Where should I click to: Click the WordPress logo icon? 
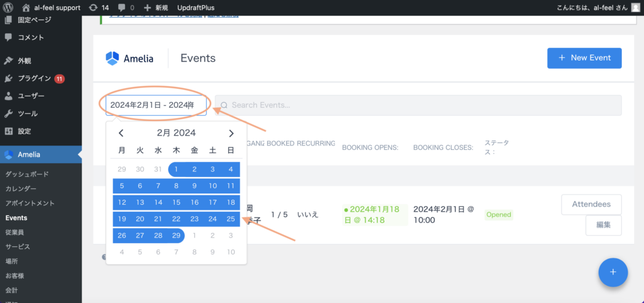coord(8,7)
